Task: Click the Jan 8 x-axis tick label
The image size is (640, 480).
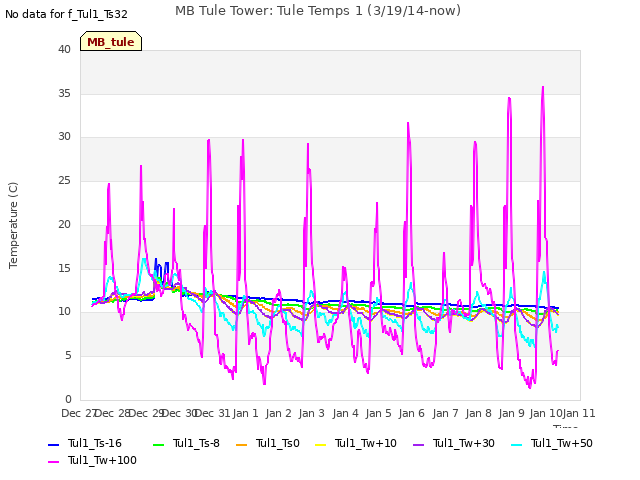Action: click(x=479, y=413)
